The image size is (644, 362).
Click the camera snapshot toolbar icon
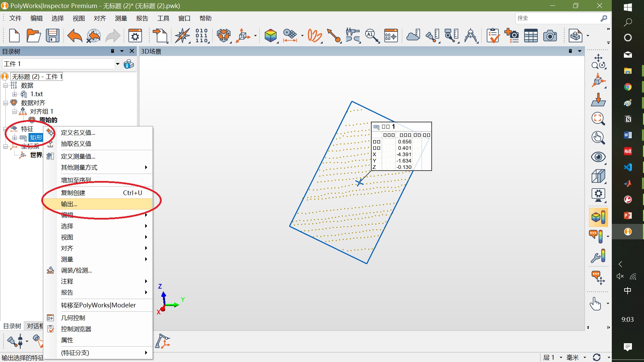(550, 36)
